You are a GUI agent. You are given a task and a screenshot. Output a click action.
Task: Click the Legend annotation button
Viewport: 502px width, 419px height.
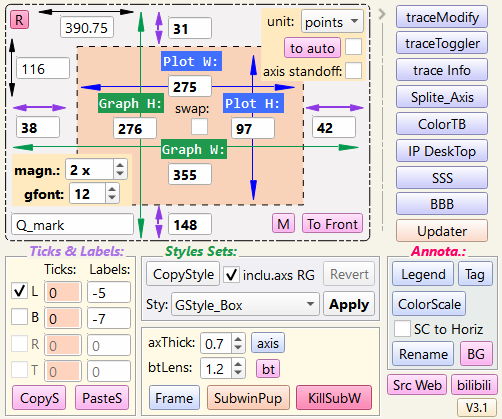click(423, 274)
